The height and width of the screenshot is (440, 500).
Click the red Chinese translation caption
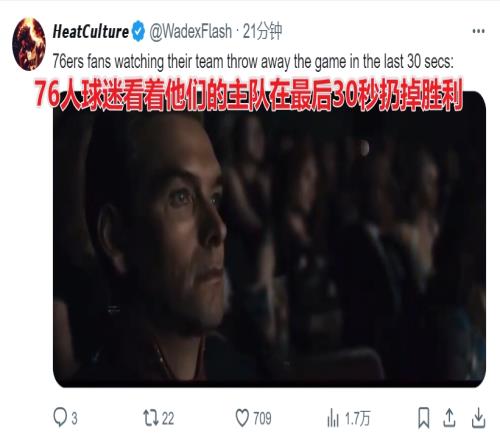pyautogui.click(x=249, y=94)
